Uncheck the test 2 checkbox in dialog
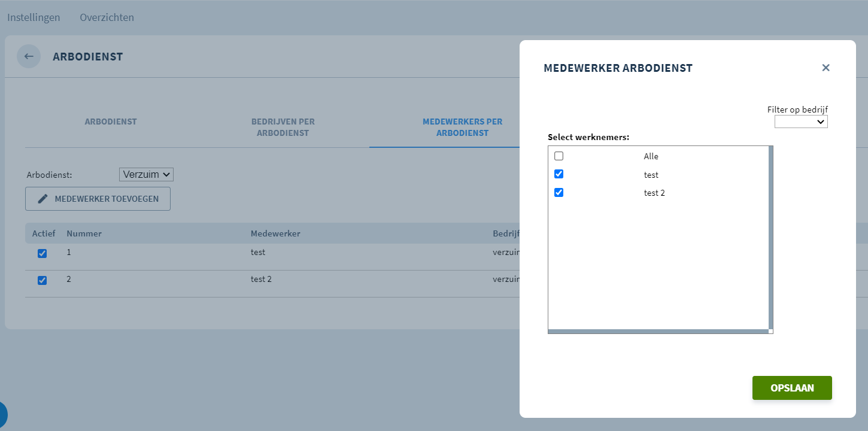Image resolution: width=868 pixels, height=431 pixels. (x=559, y=193)
